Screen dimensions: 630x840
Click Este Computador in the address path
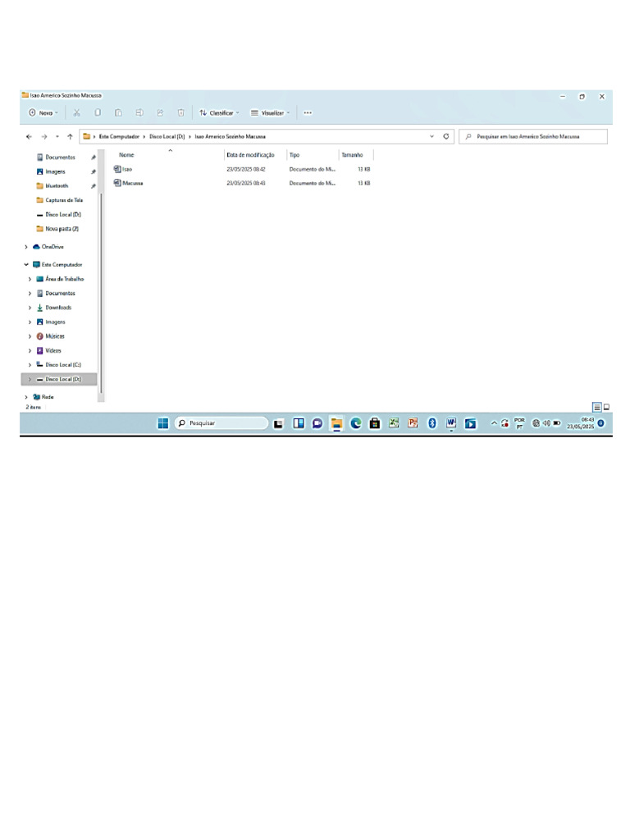pyautogui.click(x=119, y=137)
